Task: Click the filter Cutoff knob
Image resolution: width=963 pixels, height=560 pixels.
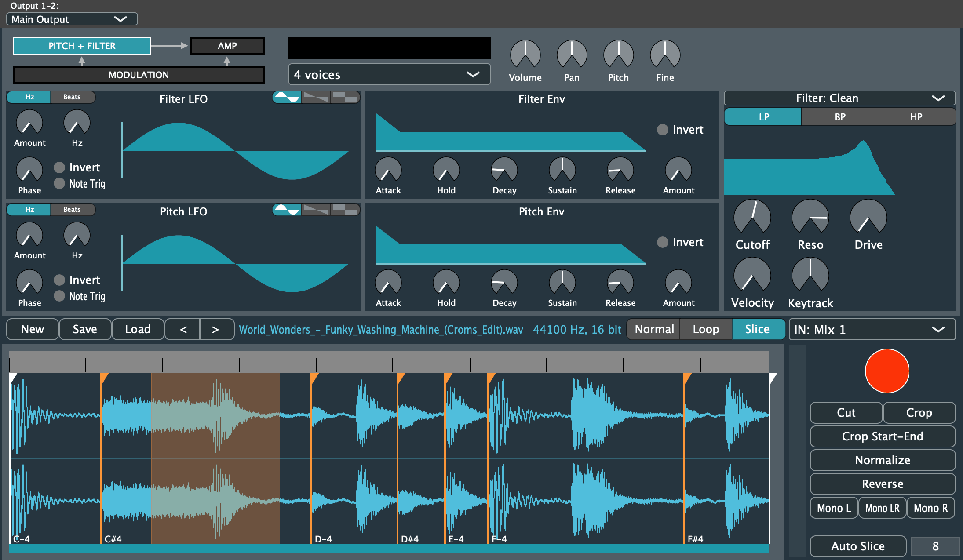Action: tap(752, 217)
